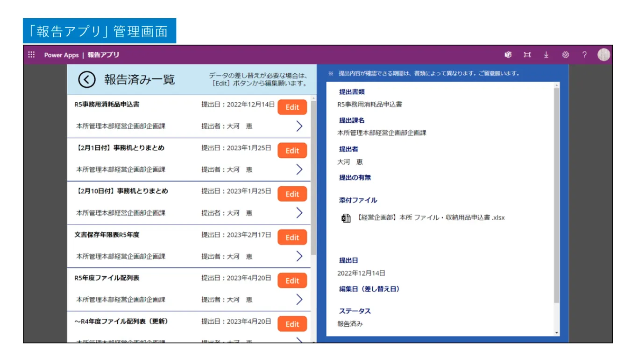
Task: Open details chevron for 【2月10日付】事務机とりまとめ
Action: click(x=299, y=213)
